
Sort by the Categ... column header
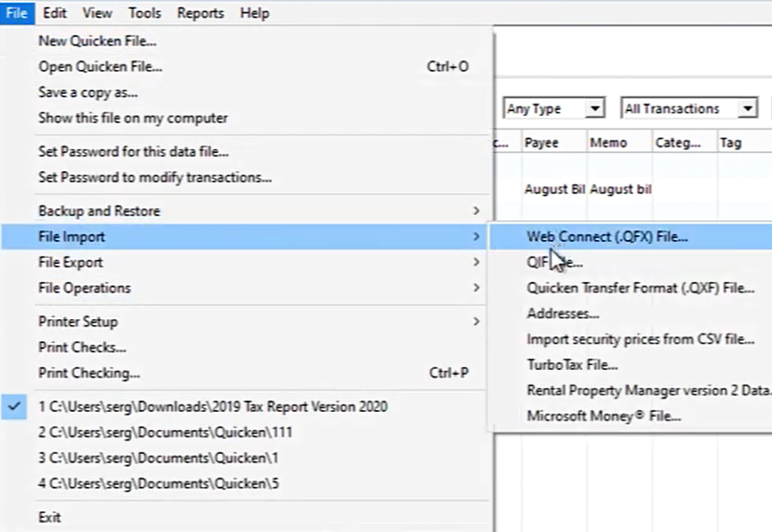click(x=685, y=142)
